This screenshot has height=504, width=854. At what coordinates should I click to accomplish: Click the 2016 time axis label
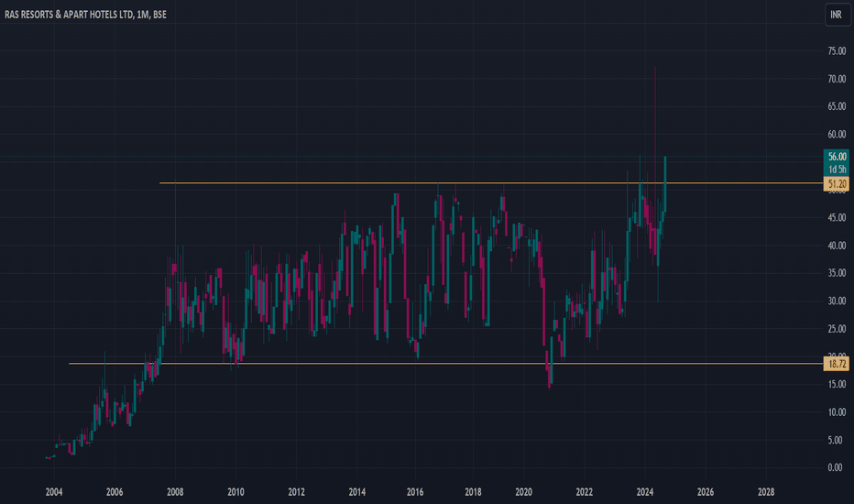(415, 492)
